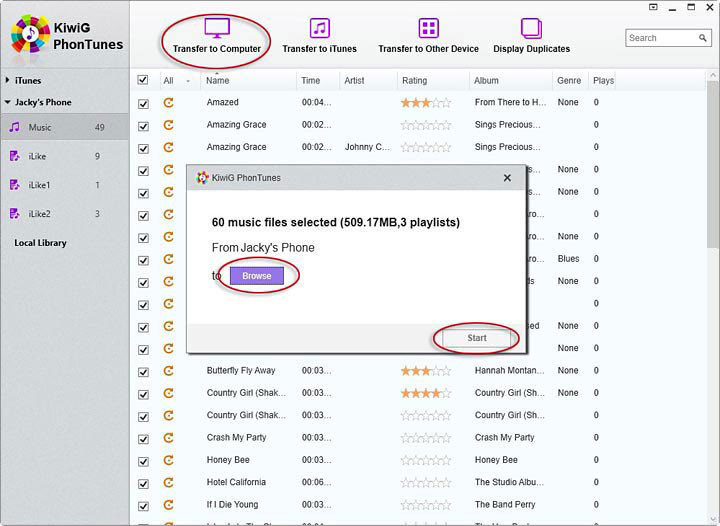Choose Transfer to Other Device
The width and height of the screenshot is (720, 526).
point(428,36)
